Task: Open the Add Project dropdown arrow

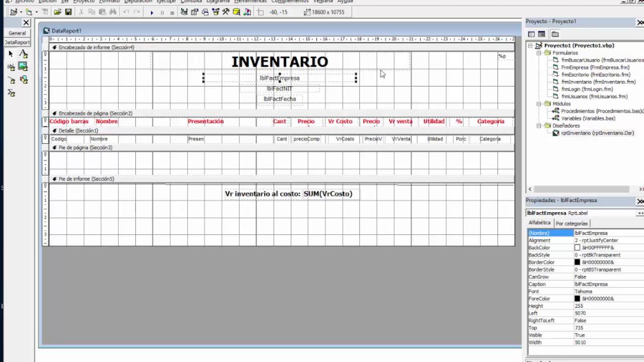Action: 21,12
